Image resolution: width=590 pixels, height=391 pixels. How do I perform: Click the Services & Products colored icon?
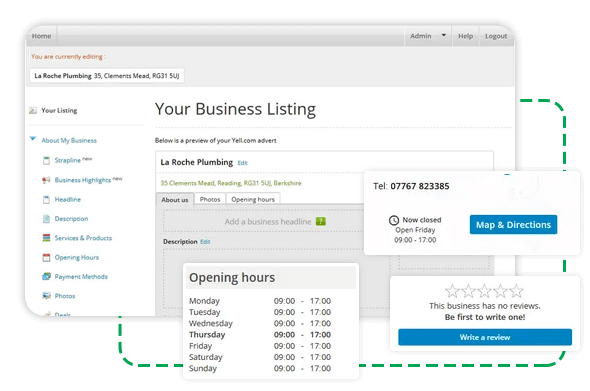pyautogui.click(x=46, y=238)
